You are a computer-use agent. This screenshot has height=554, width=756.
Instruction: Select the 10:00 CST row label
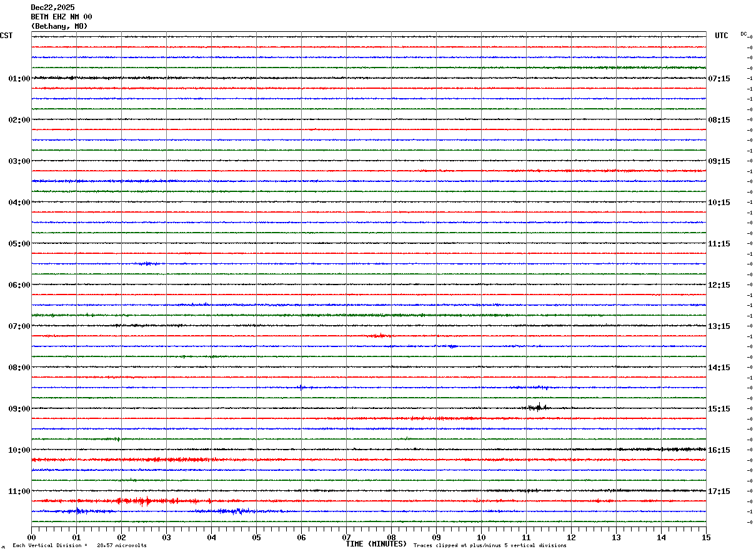click(x=19, y=450)
